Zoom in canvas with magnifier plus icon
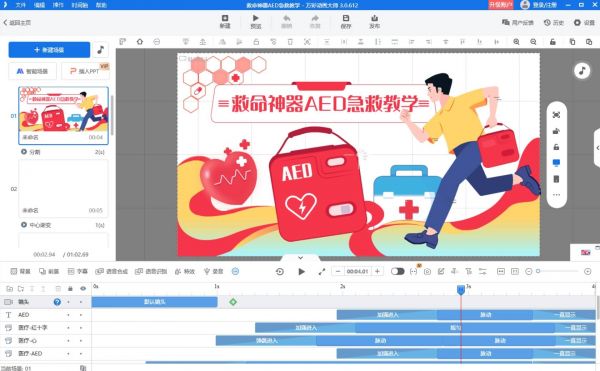This screenshot has width=600, height=371. coord(516,42)
